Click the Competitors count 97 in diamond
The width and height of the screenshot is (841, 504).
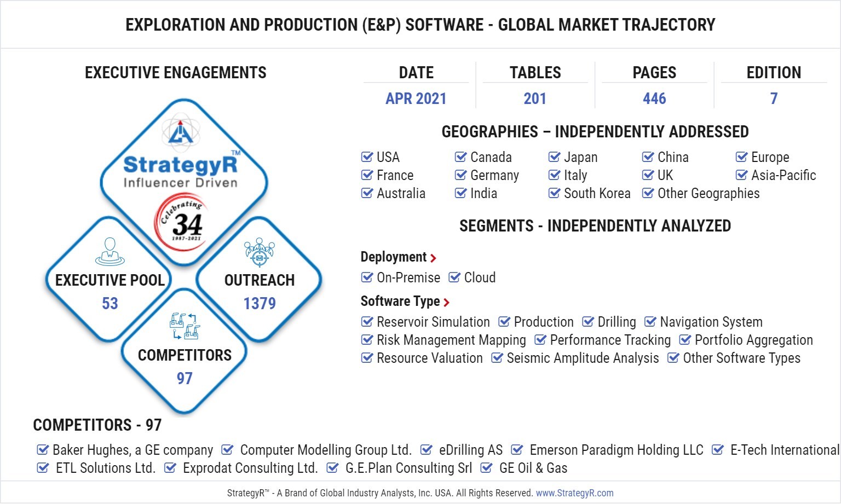point(185,379)
